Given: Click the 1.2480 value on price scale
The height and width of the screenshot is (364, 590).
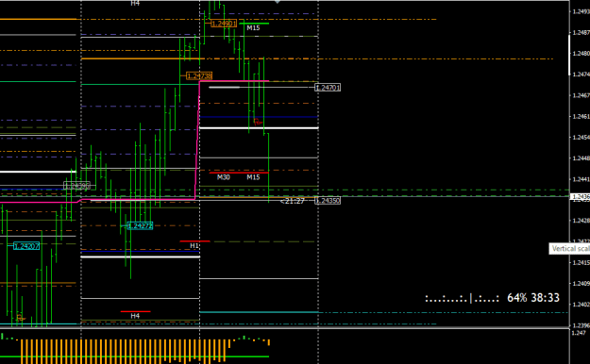Looking at the screenshot, I should [x=581, y=54].
